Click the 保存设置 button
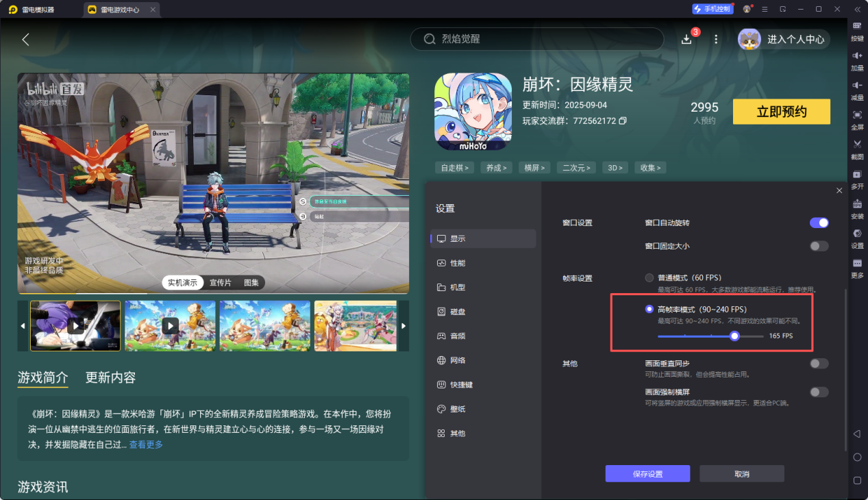The image size is (868, 500). coord(647,474)
